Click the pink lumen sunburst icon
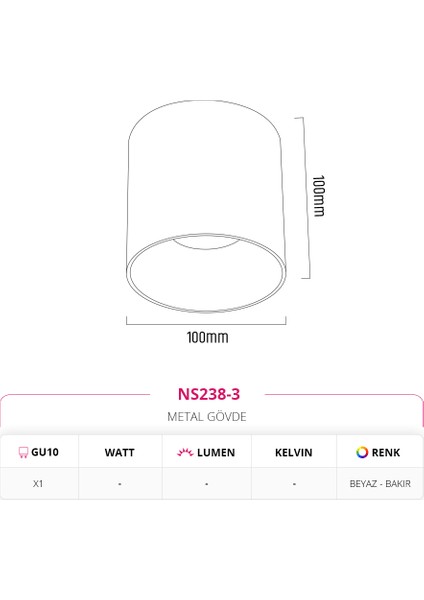 point(185,452)
